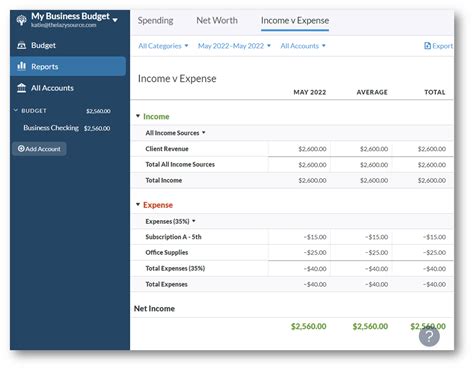The image size is (474, 370).
Task: Click Net Income May 2022 value $2,560.00
Action: (x=309, y=326)
